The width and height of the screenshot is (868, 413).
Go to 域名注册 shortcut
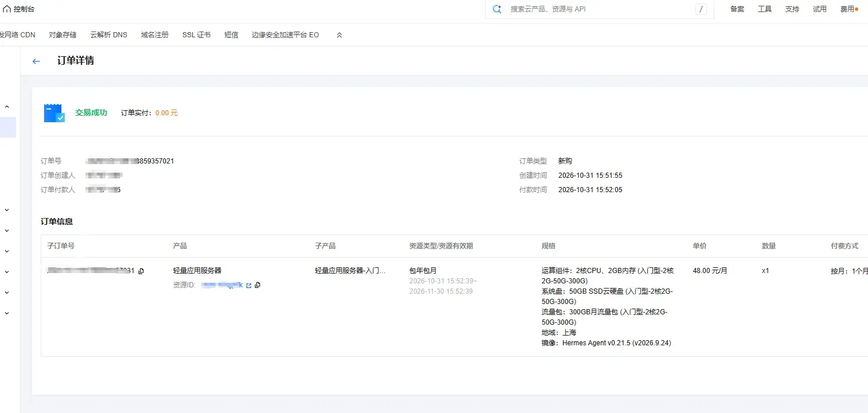coord(155,35)
